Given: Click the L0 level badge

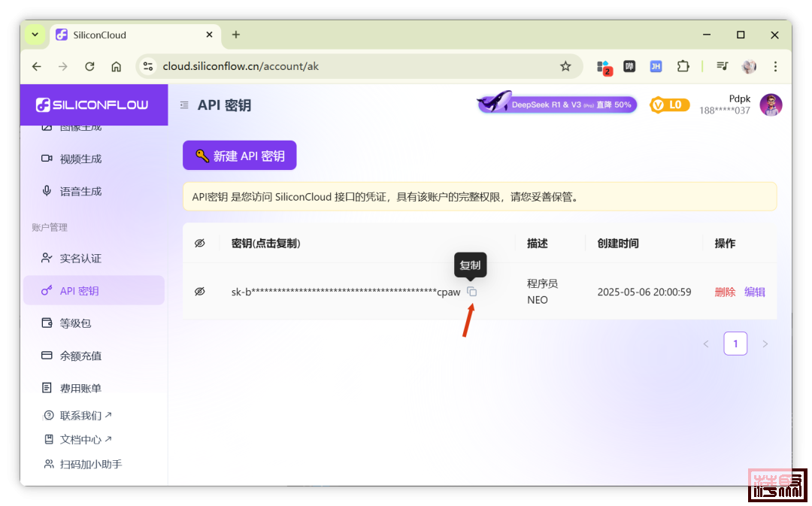Looking at the screenshot, I should point(669,105).
